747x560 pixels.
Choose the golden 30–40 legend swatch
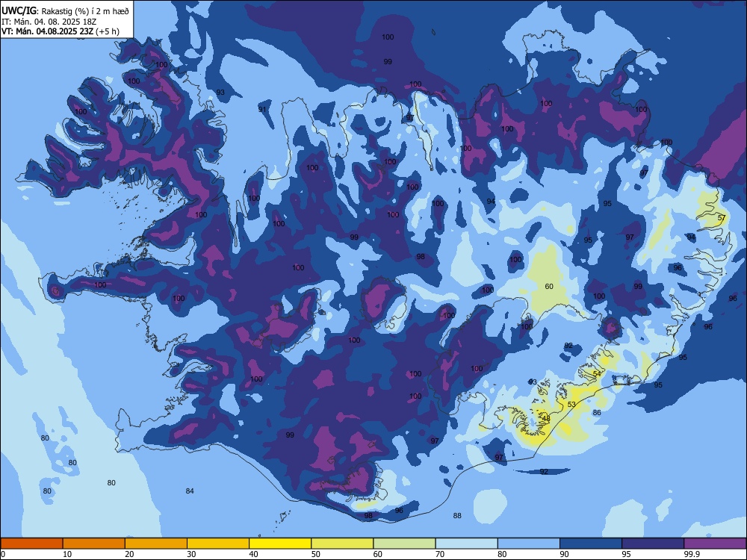point(218,544)
